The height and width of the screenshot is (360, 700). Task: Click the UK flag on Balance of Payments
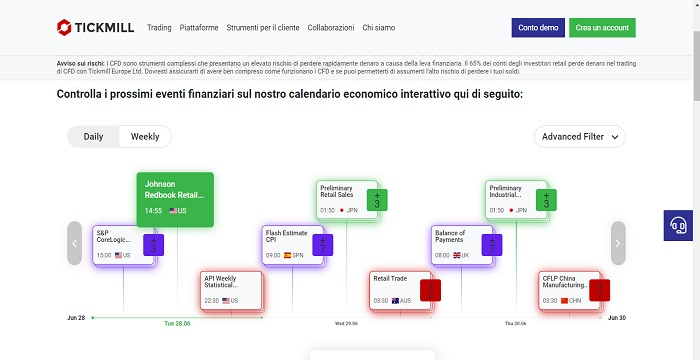pyautogui.click(x=457, y=255)
